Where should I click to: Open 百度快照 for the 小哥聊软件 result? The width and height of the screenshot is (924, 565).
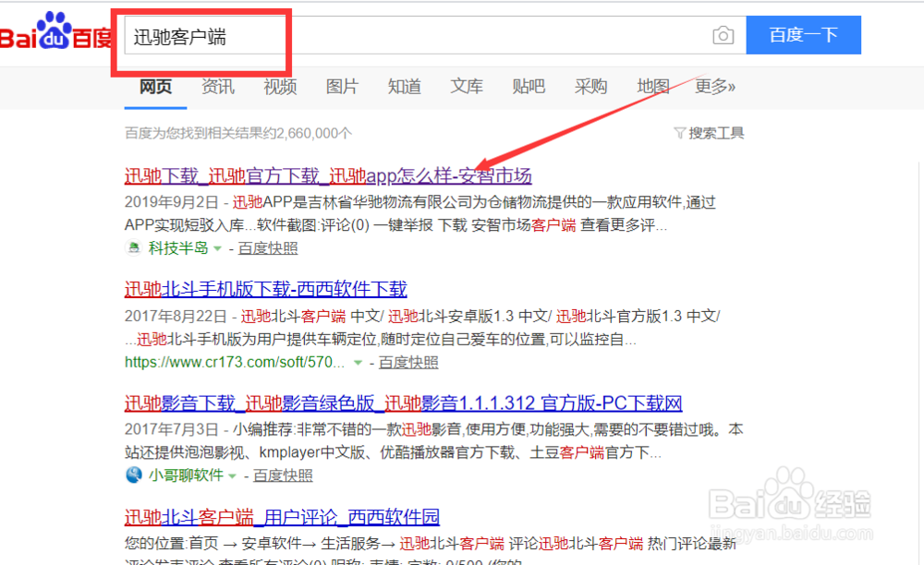(282, 475)
